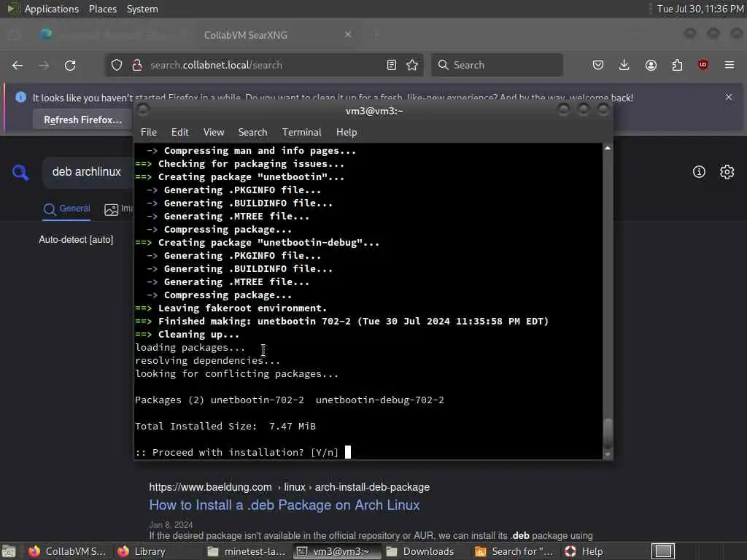Open tracking protection shield icon
The height and width of the screenshot is (560, 747).
coord(117,65)
